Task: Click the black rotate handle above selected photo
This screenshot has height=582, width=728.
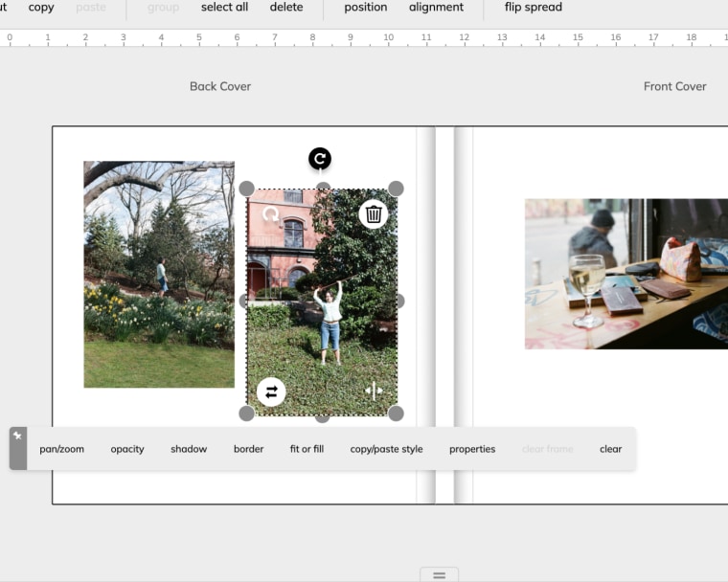Action: point(320,159)
